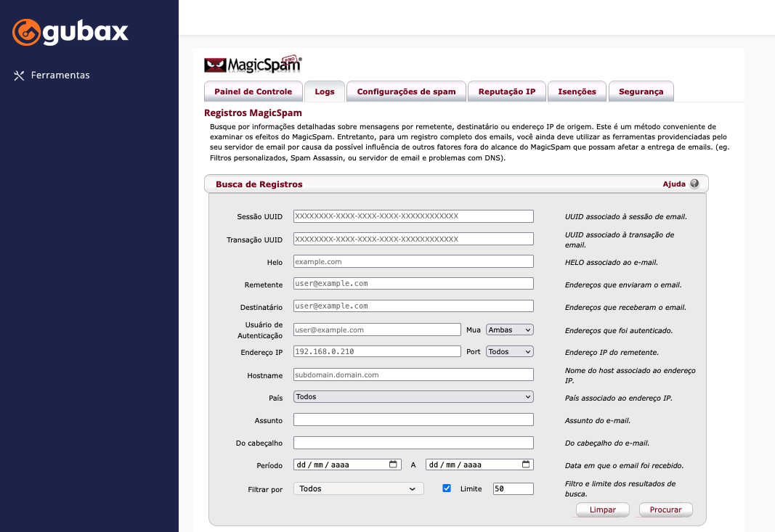Click the MagicSpam PRO logo
Screen dimensions: 775x532
tap(253, 64)
